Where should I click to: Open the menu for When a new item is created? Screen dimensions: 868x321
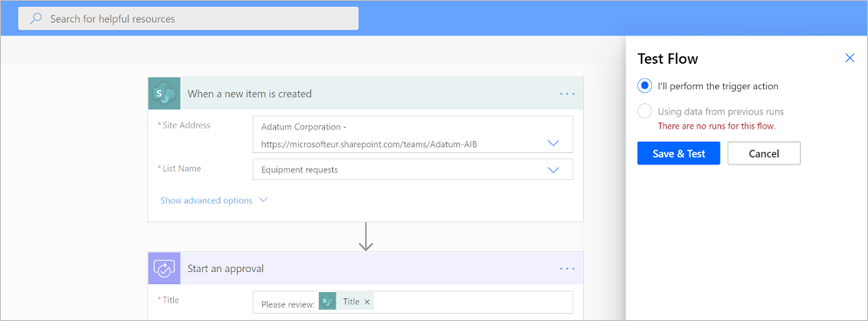[567, 94]
